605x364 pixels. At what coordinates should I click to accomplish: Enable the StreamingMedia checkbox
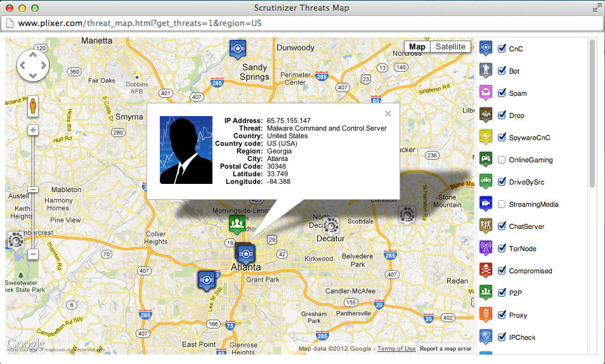[x=502, y=204]
